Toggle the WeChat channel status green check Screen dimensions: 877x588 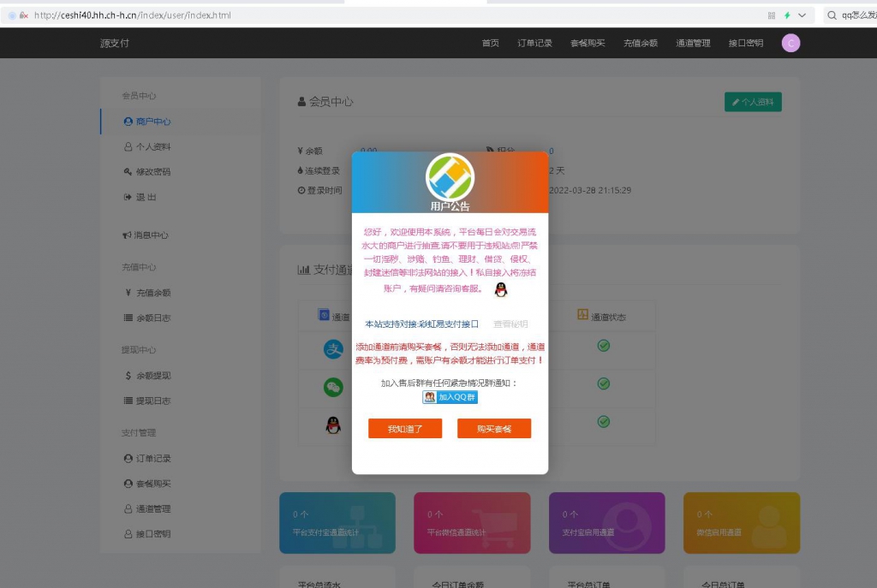602,383
